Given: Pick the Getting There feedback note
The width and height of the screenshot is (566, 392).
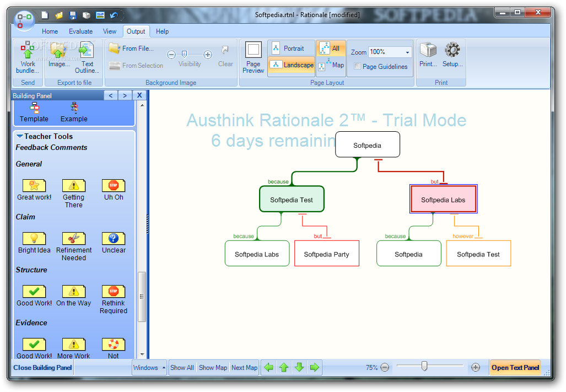Looking at the screenshot, I should coord(74,194).
